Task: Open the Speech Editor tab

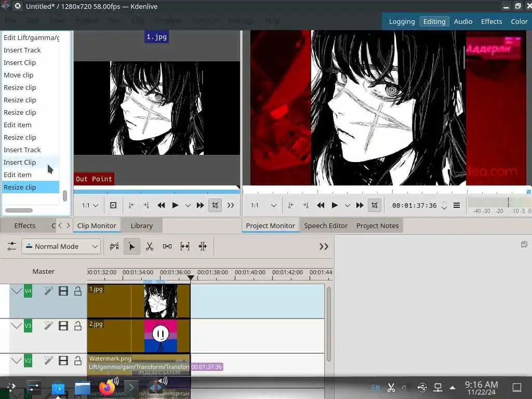Action: click(x=326, y=225)
